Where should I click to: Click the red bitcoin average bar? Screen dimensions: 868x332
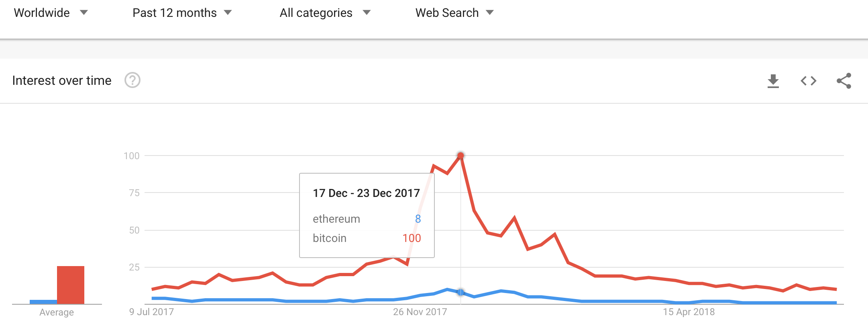click(71, 285)
